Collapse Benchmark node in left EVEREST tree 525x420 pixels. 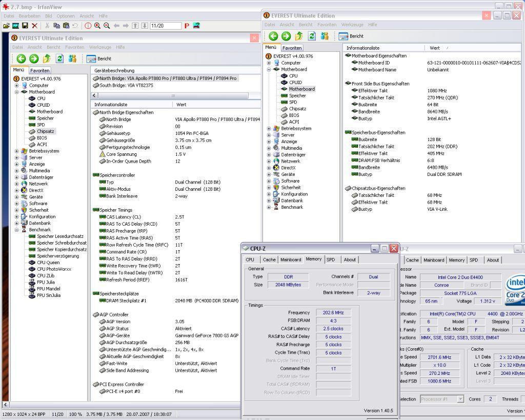[16, 230]
